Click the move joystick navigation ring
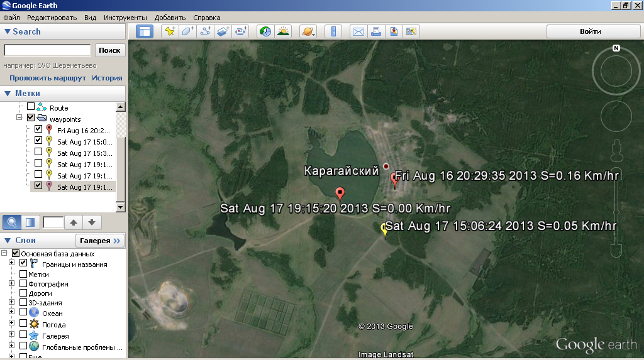This screenshot has width=644, height=360. (x=616, y=116)
